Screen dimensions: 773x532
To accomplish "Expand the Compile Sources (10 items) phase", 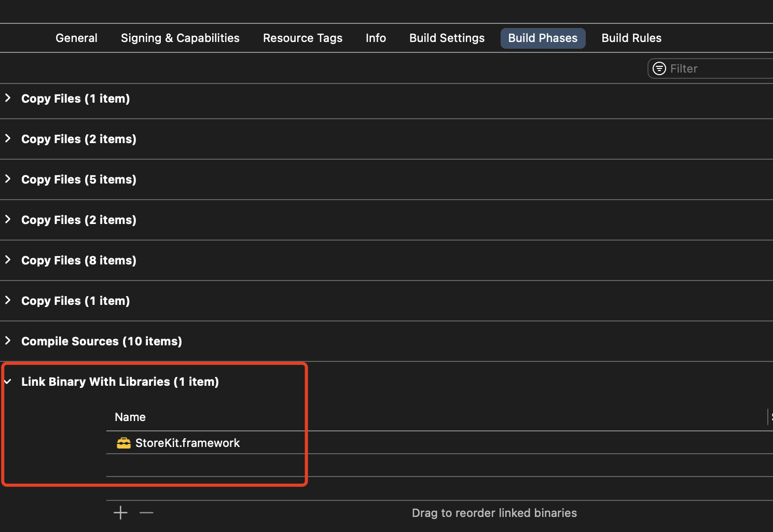I will click(x=8, y=341).
